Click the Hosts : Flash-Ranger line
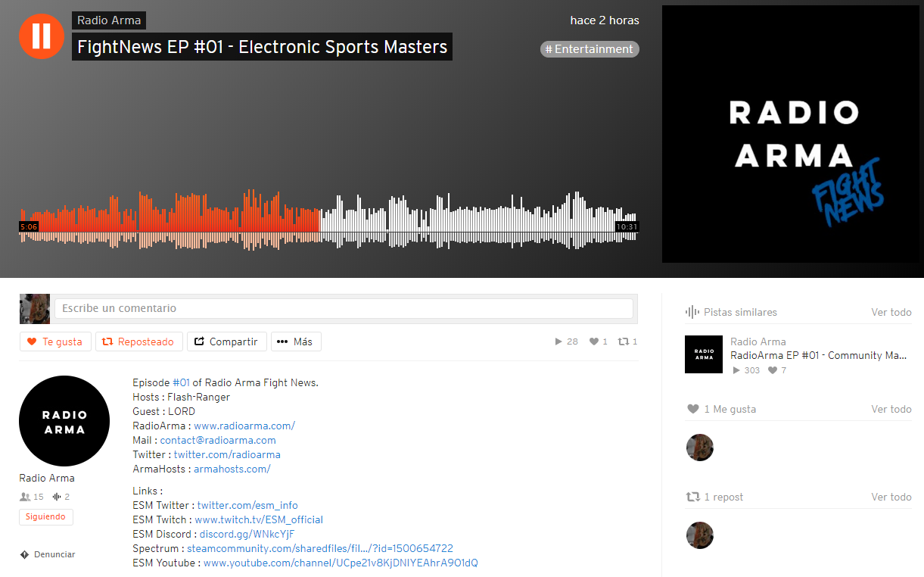Image resolution: width=924 pixels, height=577 pixels. 182,397
